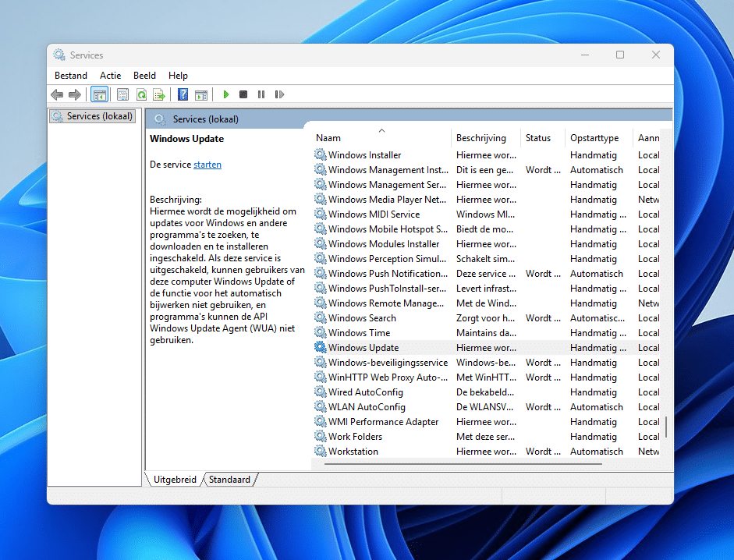
Task: Select the Windows Search service row
Action: [363, 317]
